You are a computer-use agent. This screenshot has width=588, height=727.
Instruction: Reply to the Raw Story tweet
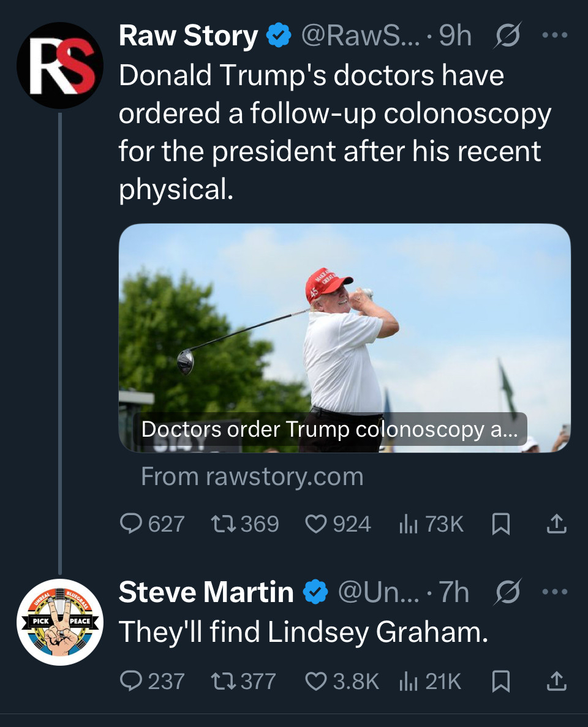(x=131, y=524)
